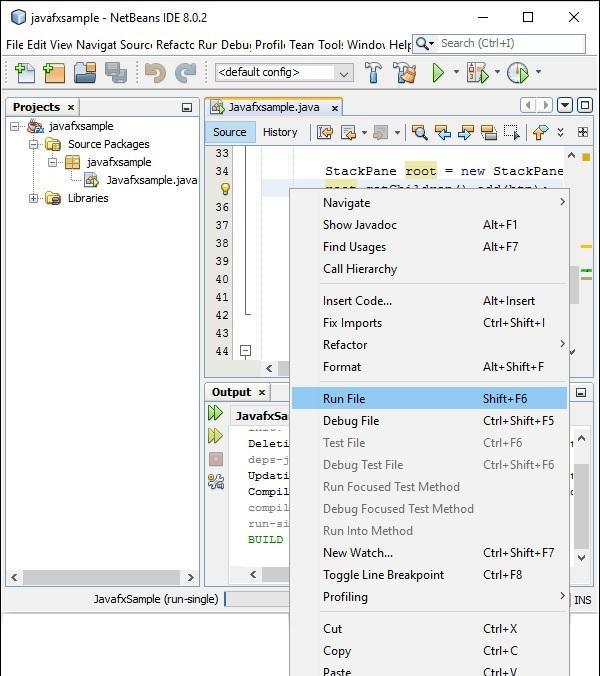The height and width of the screenshot is (676, 600).
Task: Collapse code fold at line 44
Action: (245, 351)
